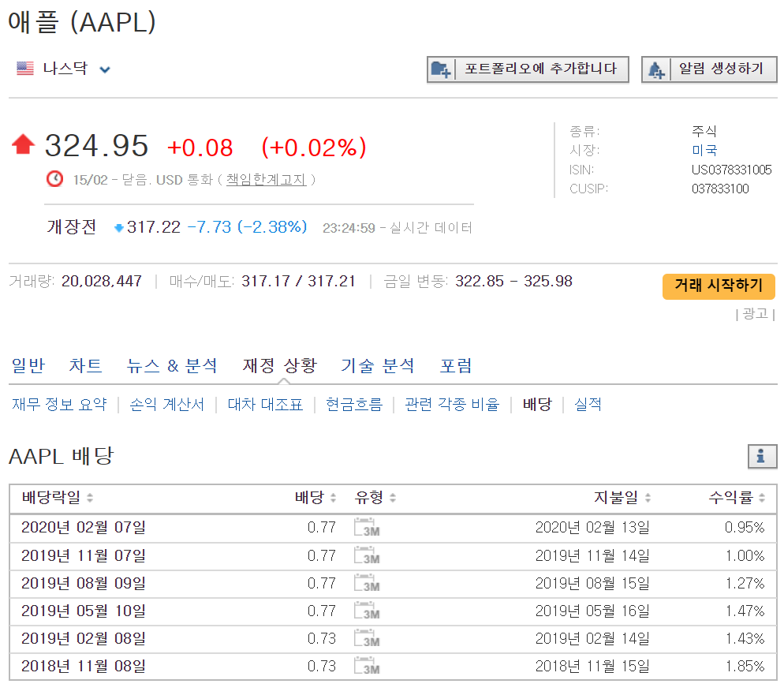Open 실적 sub-tab
This screenshot has height=695, width=784.
588,404
